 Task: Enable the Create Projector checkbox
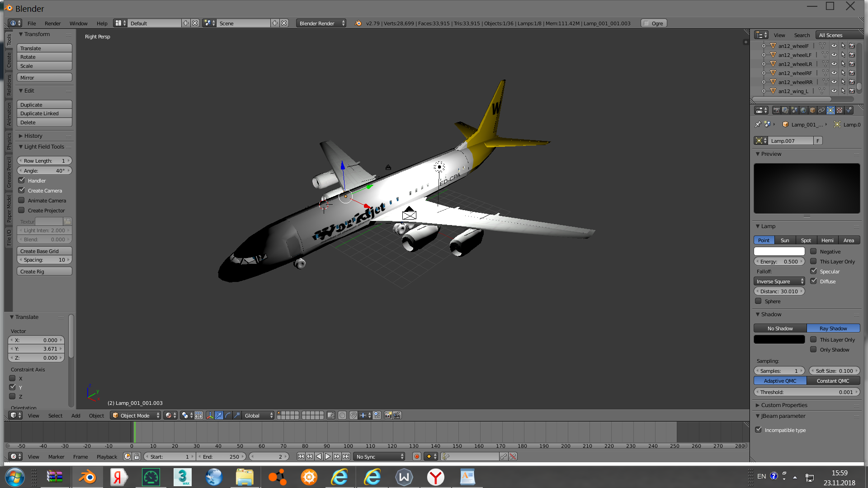[x=21, y=210]
